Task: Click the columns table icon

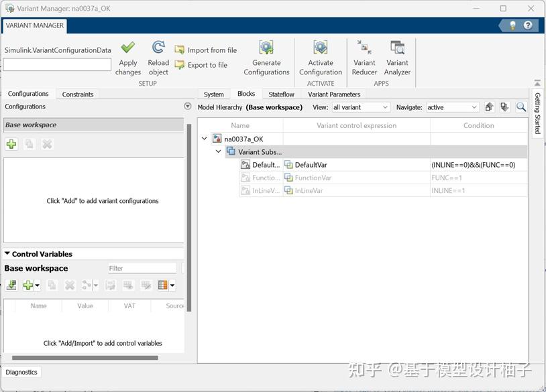Action: pos(162,285)
